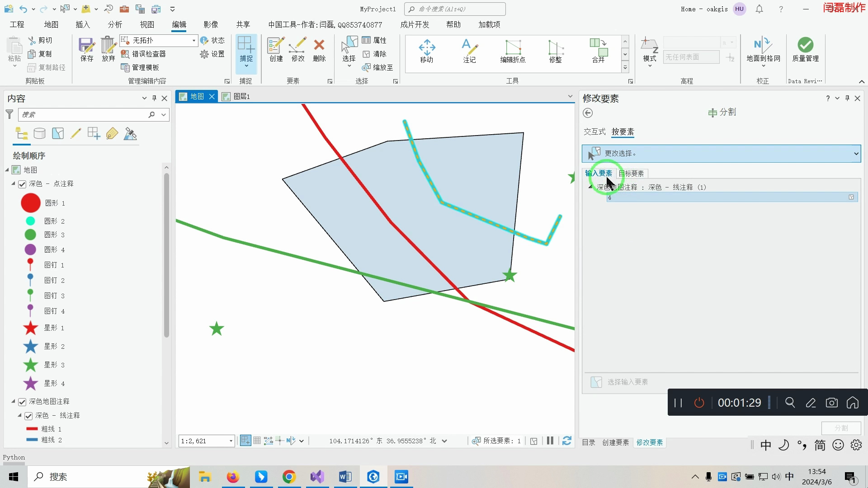Switch to the 影像 ribbon tab
The width and height of the screenshot is (868, 488).
point(211,24)
